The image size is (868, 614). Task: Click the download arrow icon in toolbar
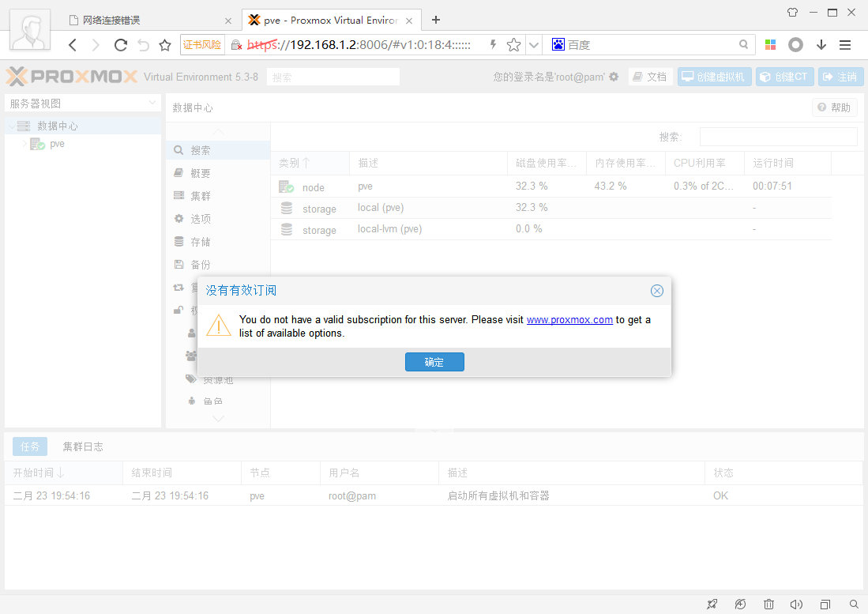point(821,45)
